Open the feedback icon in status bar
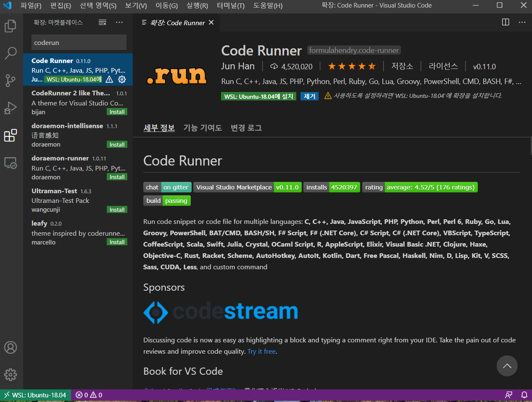Image resolution: width=532 pixels, height=402 pixels. pyautogui.click(x=508, y=395)
